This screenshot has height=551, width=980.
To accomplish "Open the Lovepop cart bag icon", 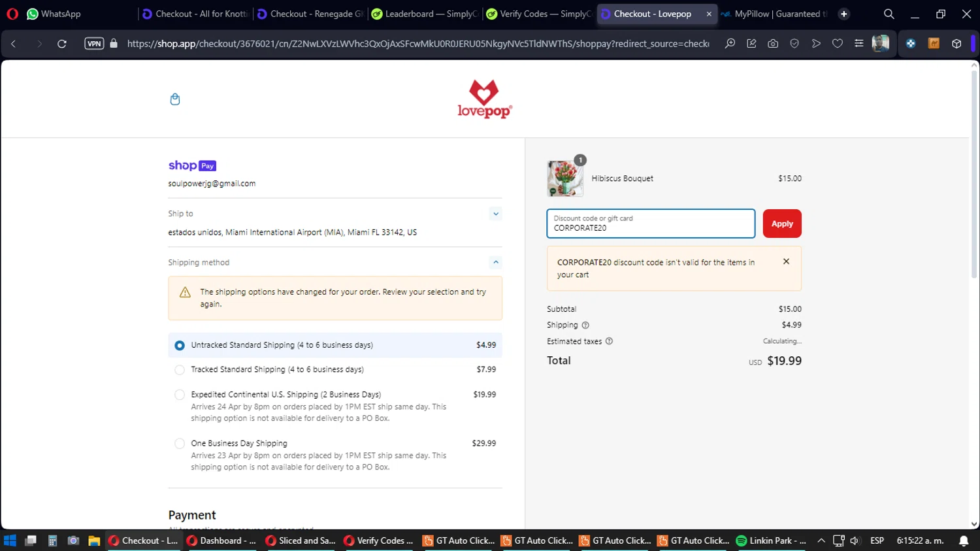I will 174,99.
